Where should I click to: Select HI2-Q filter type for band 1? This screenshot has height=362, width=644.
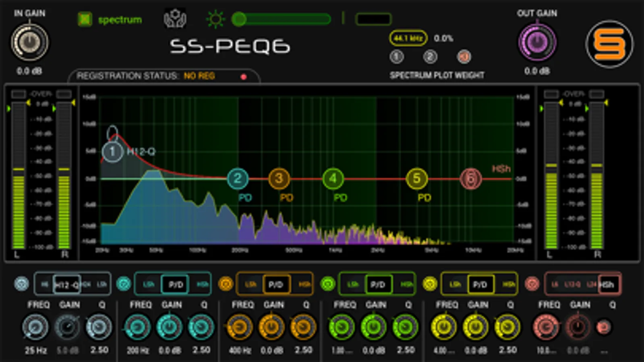[x=67, y=285]
